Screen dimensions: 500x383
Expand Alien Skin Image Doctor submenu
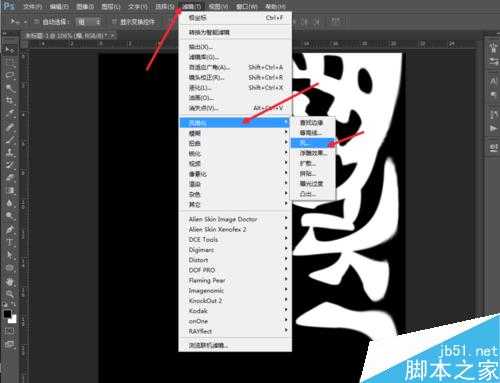(235, 219)
